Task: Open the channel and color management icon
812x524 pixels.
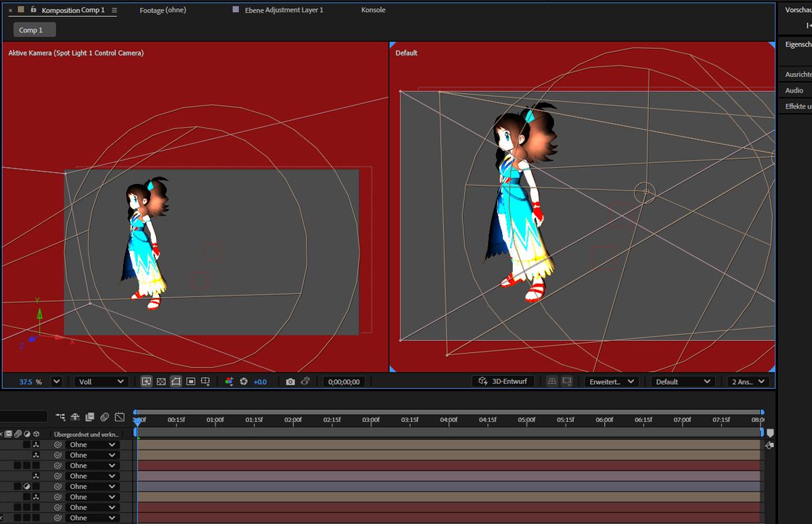Action: tap(229, 382)
